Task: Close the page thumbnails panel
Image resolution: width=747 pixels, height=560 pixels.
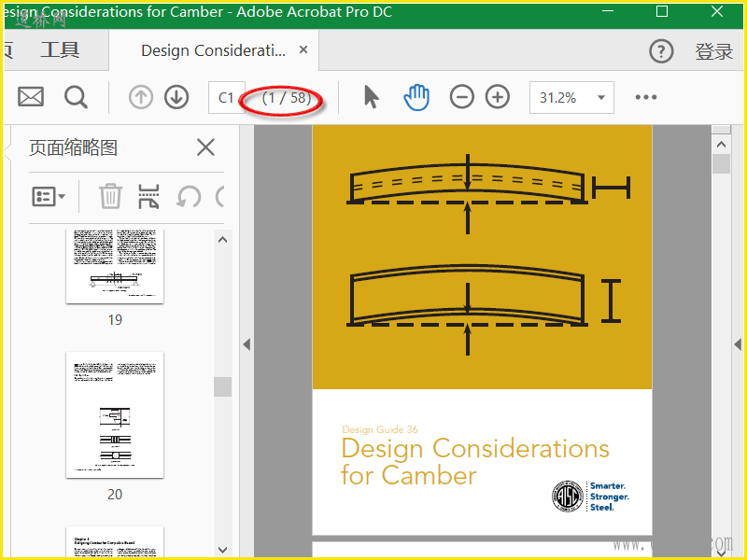Action: [x=205, y=147]
